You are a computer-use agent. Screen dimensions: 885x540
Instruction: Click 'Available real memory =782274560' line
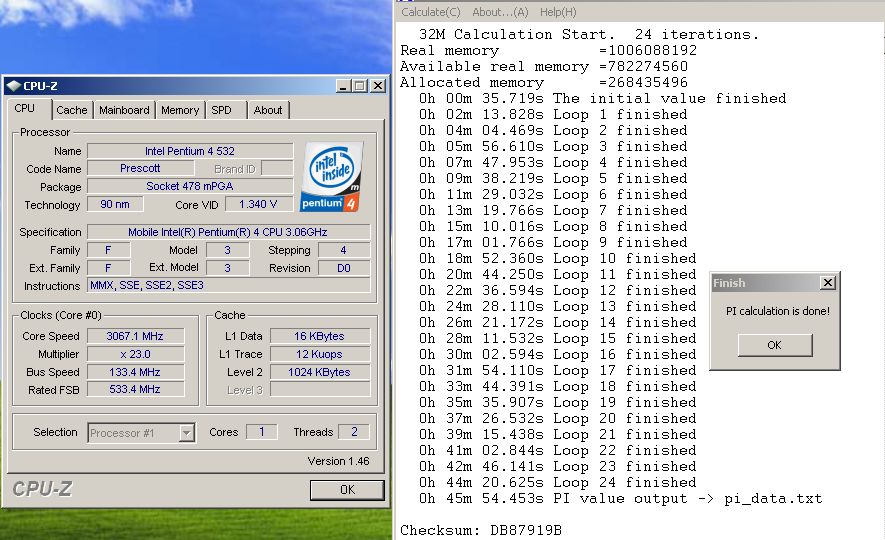tap(544, 67)
